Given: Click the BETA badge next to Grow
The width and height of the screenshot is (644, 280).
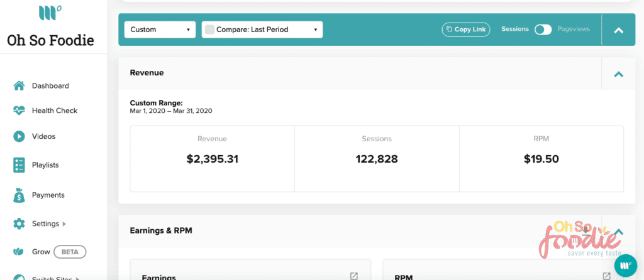Looking at the screenshot, I should (x=70, y=252).
